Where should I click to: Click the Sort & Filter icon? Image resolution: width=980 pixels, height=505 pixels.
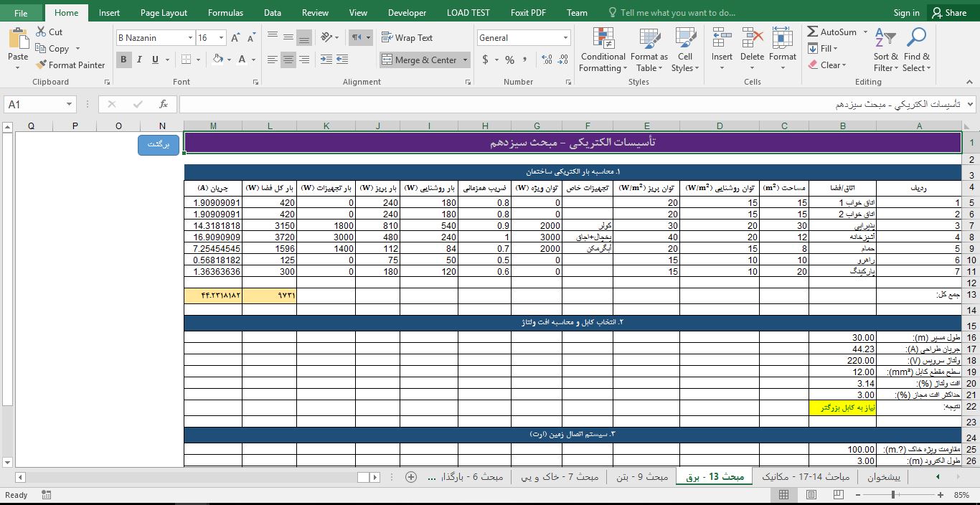coord(885,50)
